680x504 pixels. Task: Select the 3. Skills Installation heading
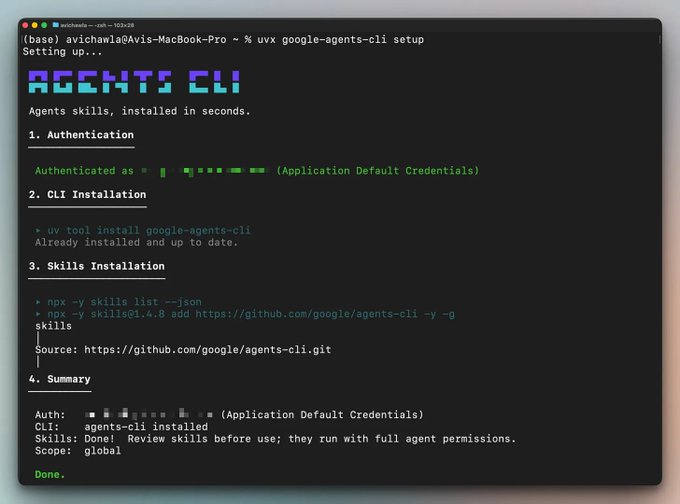97,266
